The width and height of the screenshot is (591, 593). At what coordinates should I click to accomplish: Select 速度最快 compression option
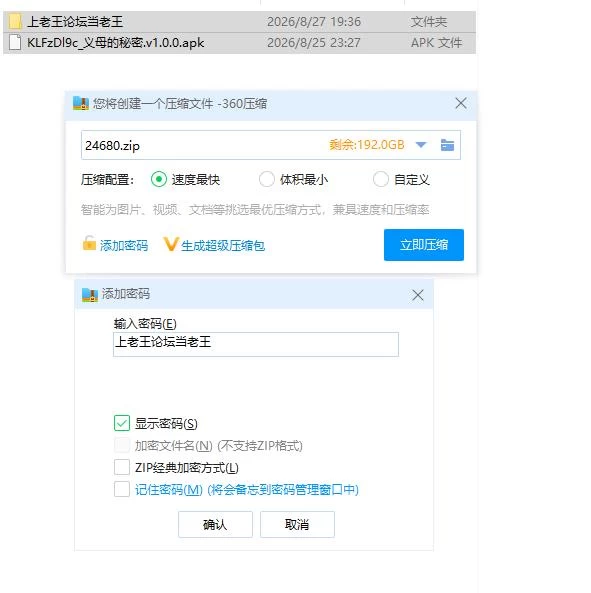pyautogui.click(x=159, y=179)
